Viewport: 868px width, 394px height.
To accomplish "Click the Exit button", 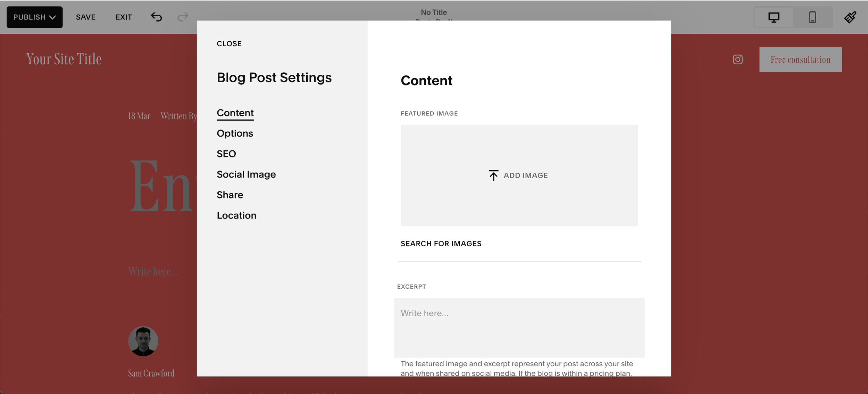I will 124,17.
